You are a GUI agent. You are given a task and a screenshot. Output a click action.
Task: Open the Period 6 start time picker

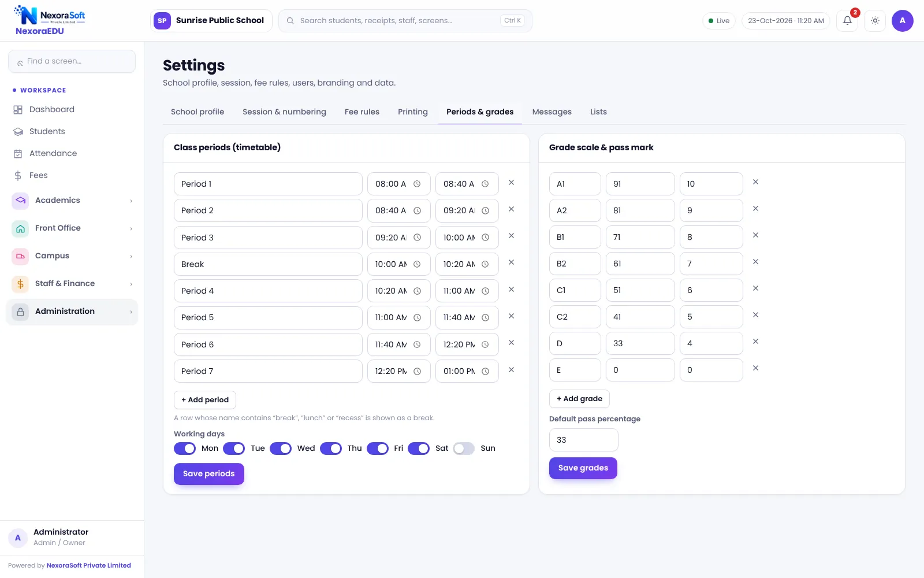coord(417,344)
